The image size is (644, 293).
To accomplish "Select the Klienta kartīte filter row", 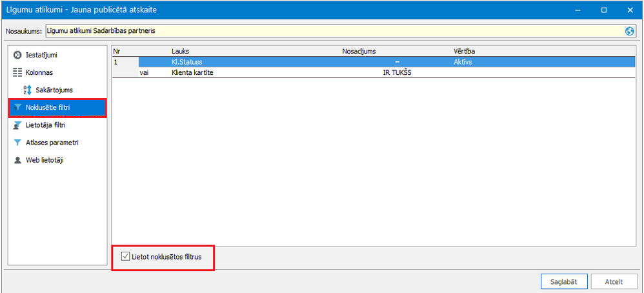I will (374, 73).
